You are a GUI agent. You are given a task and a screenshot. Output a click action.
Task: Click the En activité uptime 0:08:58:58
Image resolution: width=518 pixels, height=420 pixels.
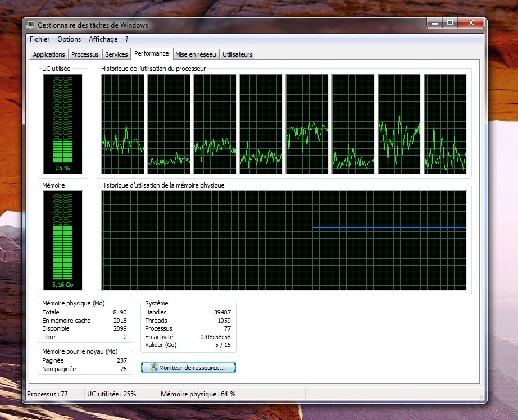(x=215, y=337)
